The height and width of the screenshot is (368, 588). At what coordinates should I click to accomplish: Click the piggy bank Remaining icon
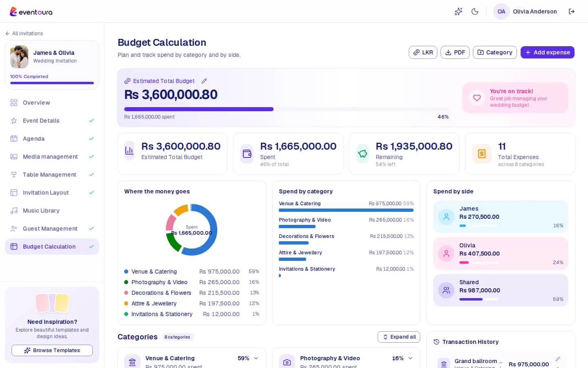[363, 154]
